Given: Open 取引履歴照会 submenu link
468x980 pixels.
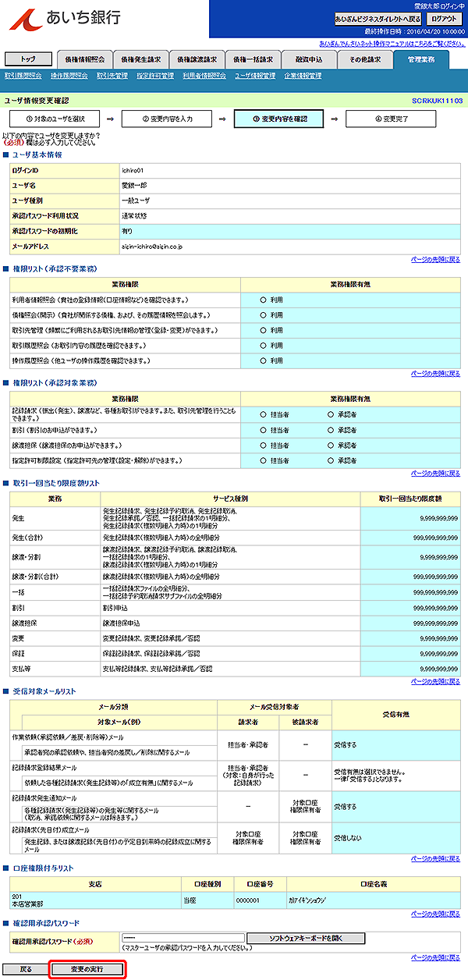Looking at the screenshot, I should (23, 76).
